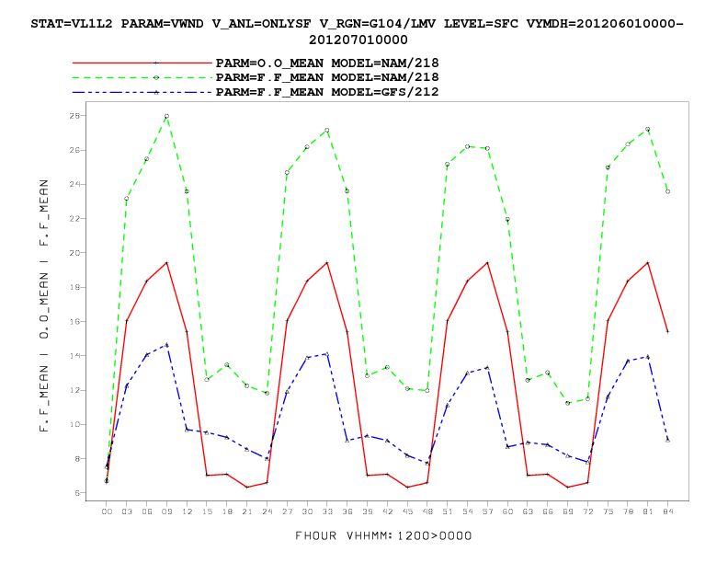
Task: Click the x-axis tick label 21
Action: point(247,511)
